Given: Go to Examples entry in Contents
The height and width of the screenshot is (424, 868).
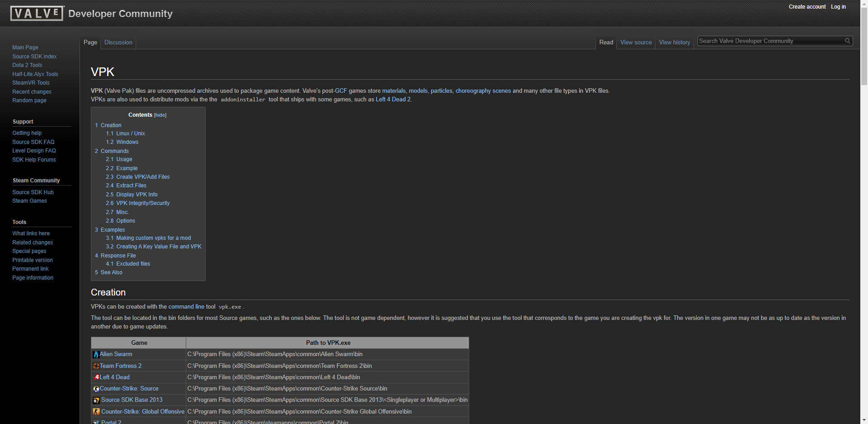Looking at the screenshot, I should click(x=113, y=230).
